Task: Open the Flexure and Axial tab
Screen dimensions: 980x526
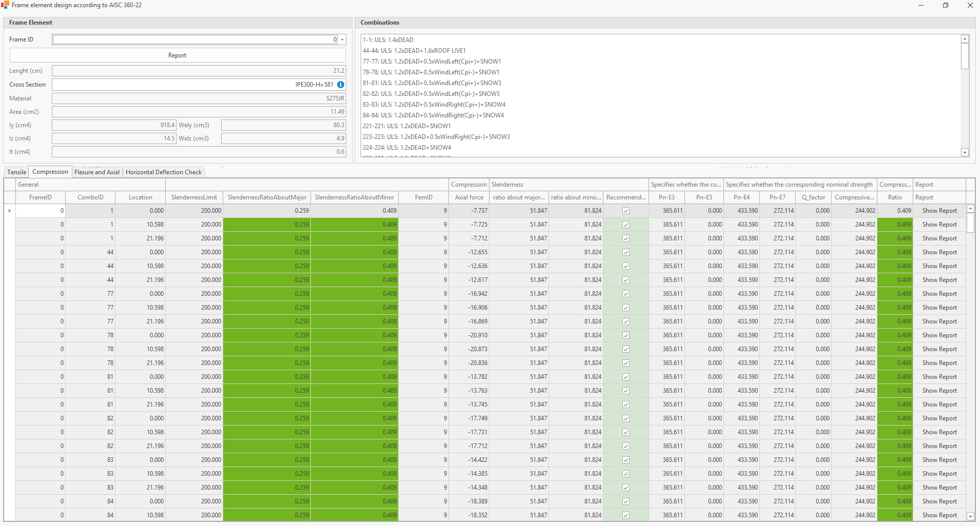Action: point(97,172)
